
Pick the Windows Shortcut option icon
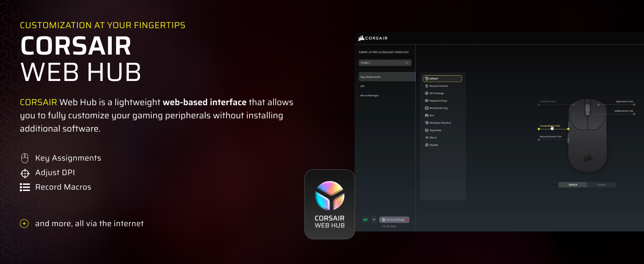pyautogui.click(x=427, y=123)
